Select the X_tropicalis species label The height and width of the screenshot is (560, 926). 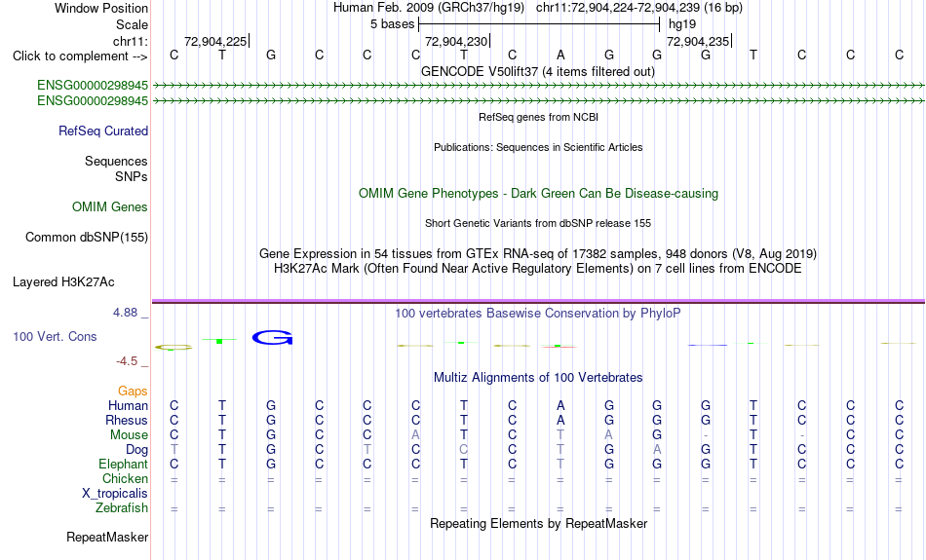[x=115, y=494]
